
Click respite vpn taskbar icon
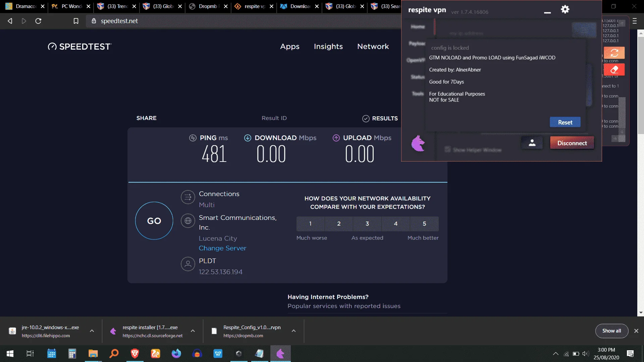(280, 353)
